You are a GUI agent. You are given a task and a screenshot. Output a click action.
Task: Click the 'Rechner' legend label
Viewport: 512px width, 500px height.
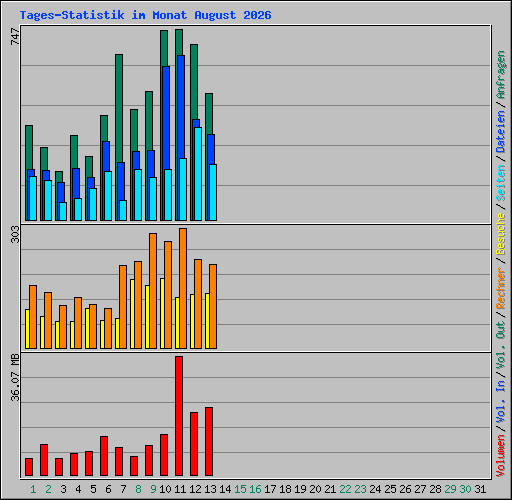(x=500, y=288)
